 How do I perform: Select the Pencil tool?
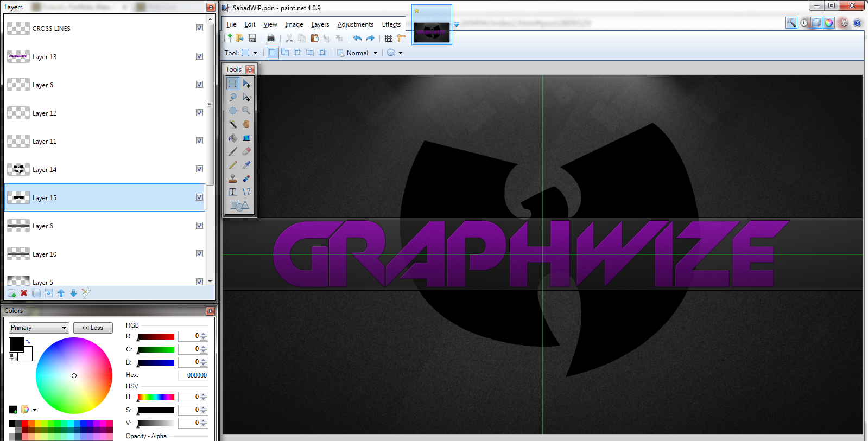233,165
